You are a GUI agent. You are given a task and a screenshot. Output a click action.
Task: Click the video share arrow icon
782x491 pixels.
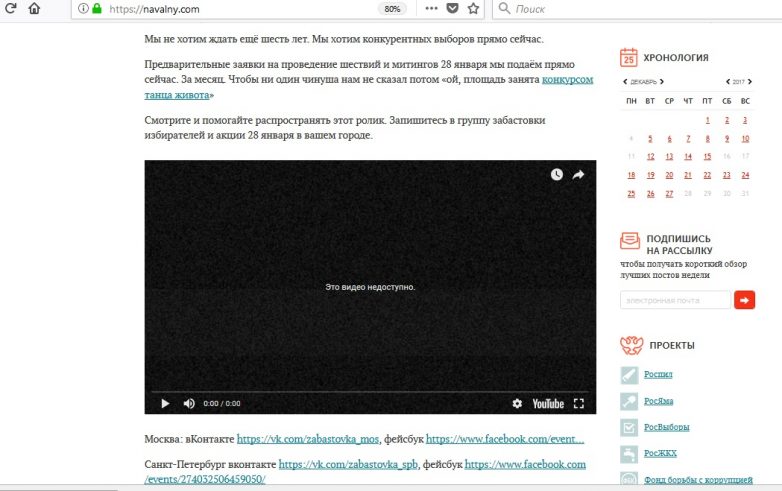[578, 175]
